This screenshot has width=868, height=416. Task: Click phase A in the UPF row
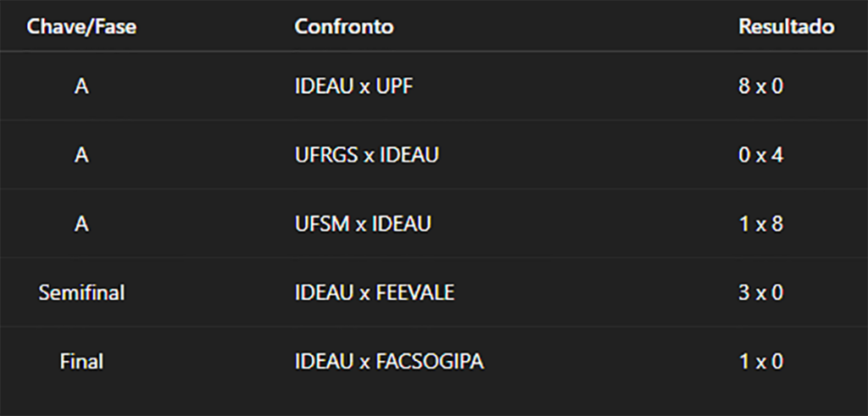pyautogui.click(x=81, y=86)
